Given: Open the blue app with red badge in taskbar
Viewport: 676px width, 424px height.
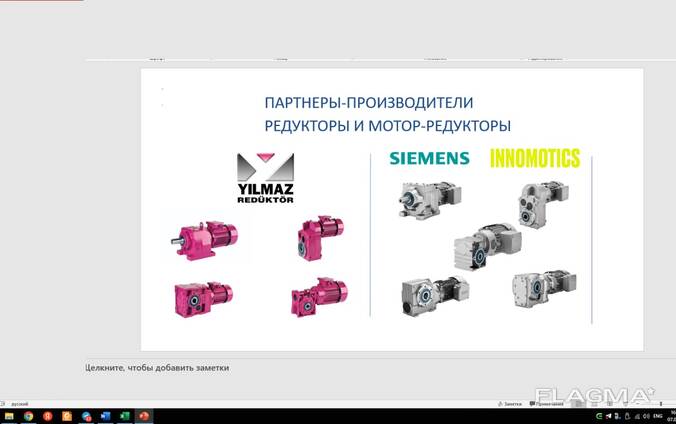Looking at the screenshot, I should 86,416.
